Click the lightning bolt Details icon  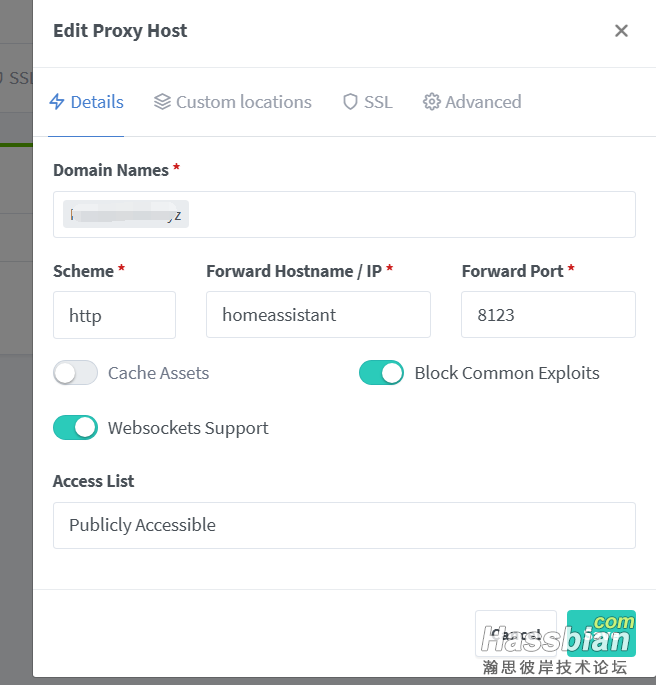pyautogui.click(x=57, y=102)
